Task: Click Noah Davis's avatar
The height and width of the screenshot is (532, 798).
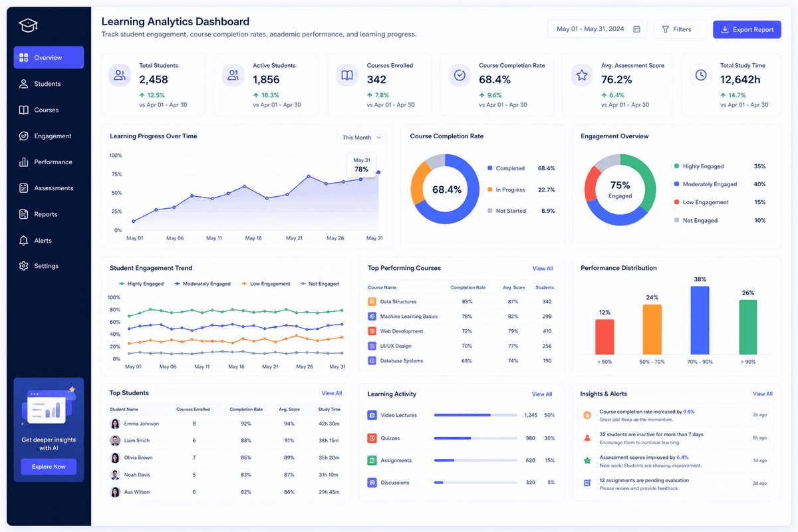Action: point(115,475)
